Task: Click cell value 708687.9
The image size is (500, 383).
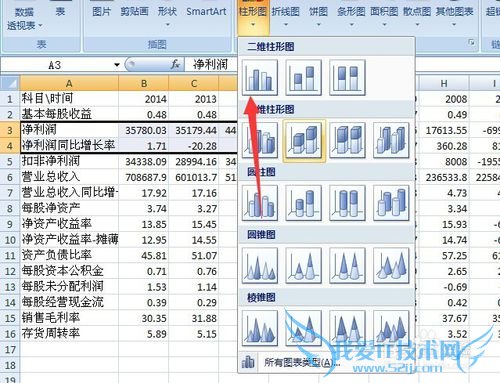Action: 144,177
